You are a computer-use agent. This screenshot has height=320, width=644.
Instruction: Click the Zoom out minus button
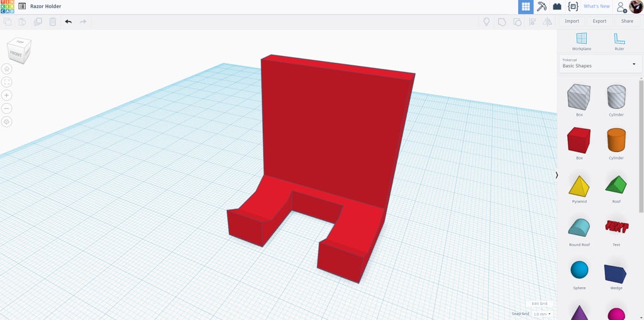tap(6, 108)
